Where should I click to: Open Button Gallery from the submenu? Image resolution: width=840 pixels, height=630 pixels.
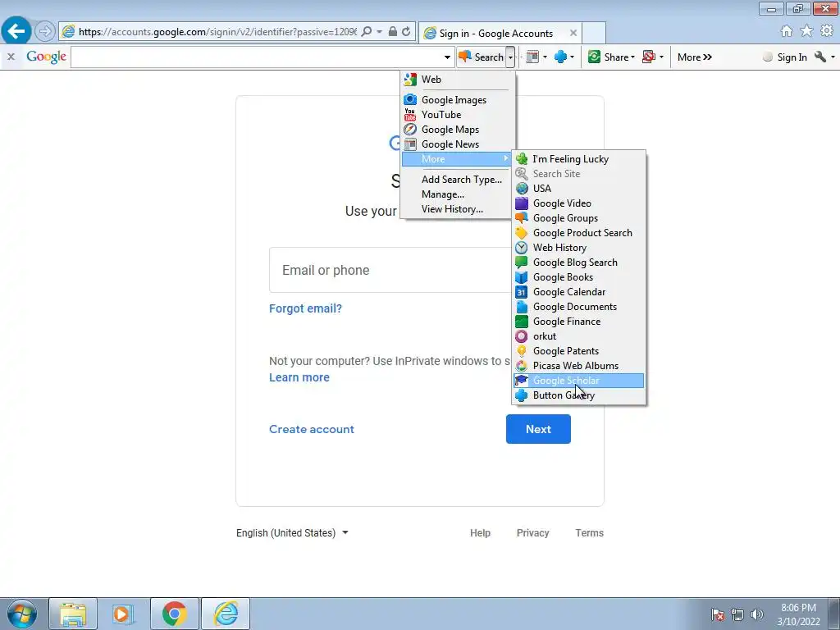pyautogui.click(x=578, y=395)
